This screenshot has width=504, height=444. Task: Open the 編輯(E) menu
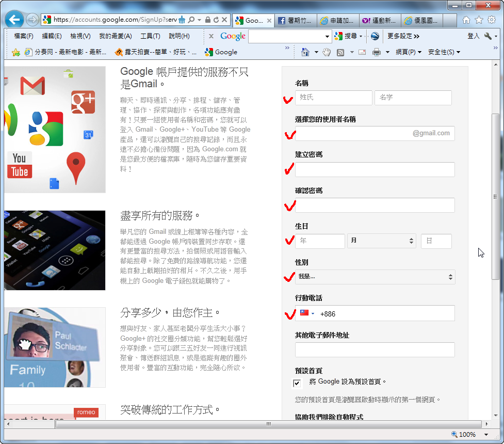coord(52,36)
